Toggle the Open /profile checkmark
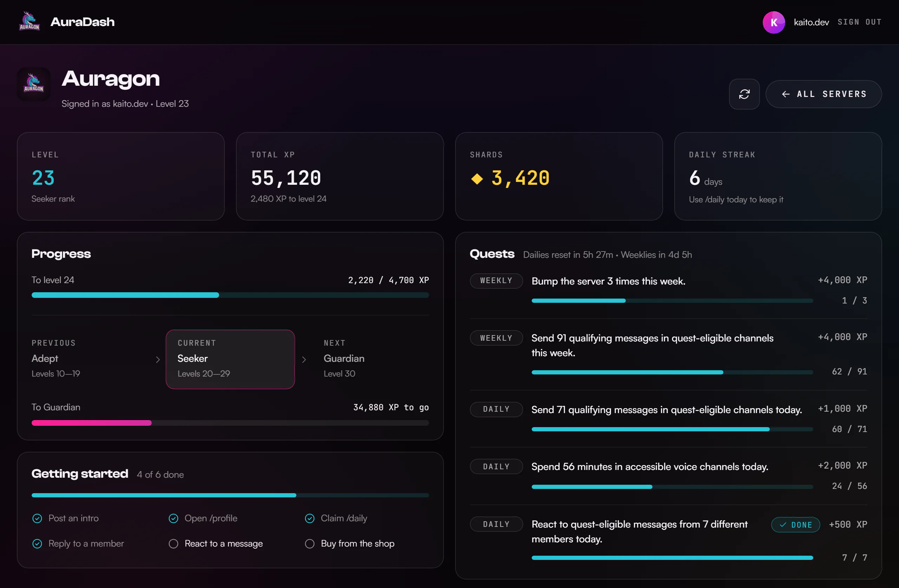The image size is (899, 588). pos(173,518)
